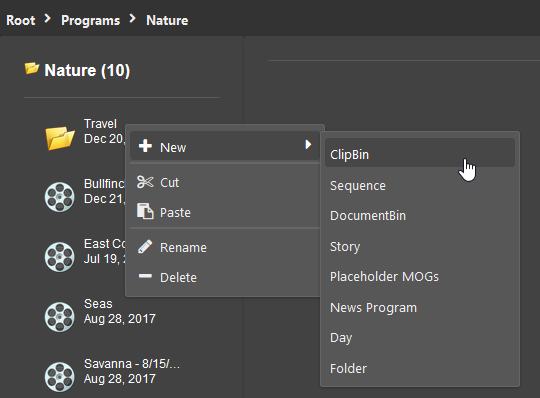Viewport: 540px width, 398px height.
Task: Click the East Coast film reel icon
Action: 60,257
